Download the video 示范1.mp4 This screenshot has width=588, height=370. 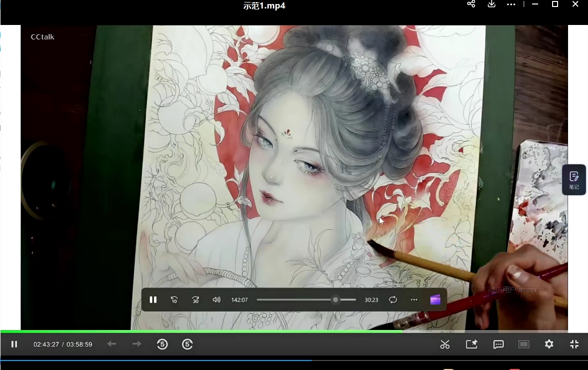pos(491,4)
